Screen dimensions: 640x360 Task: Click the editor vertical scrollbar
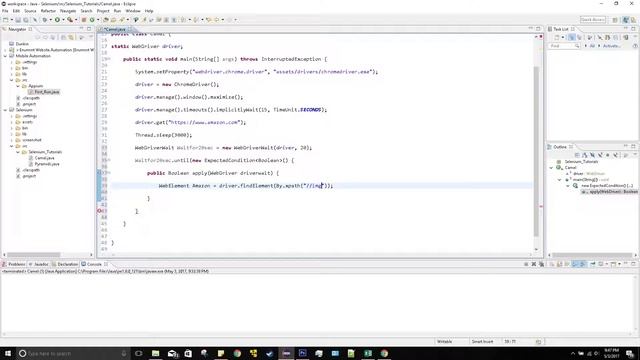point(536,151)
